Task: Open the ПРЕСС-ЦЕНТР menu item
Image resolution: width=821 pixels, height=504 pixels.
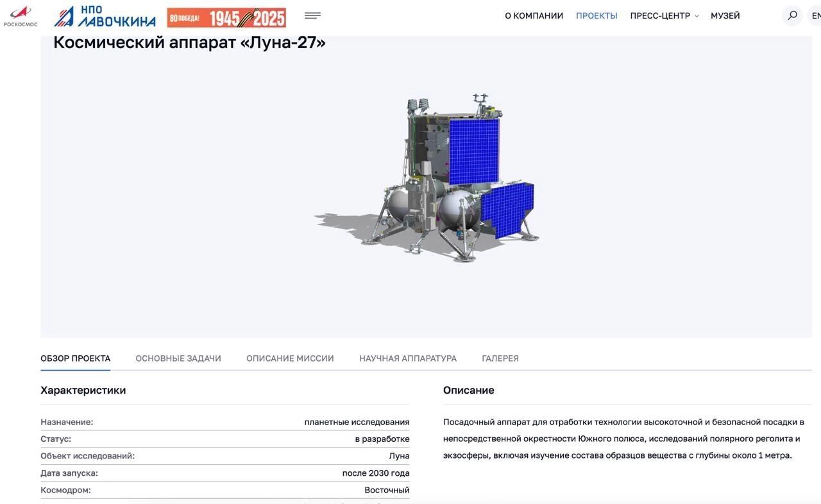Action: (660, 15)
